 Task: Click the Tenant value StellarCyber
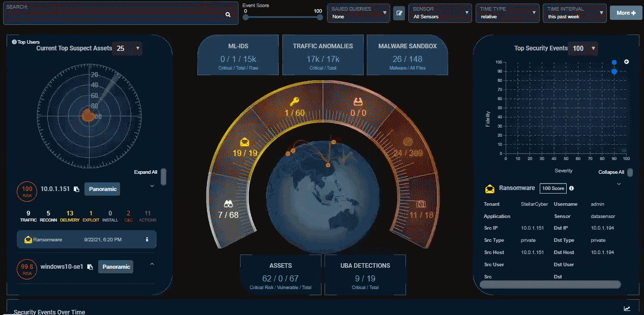(534, 204)
